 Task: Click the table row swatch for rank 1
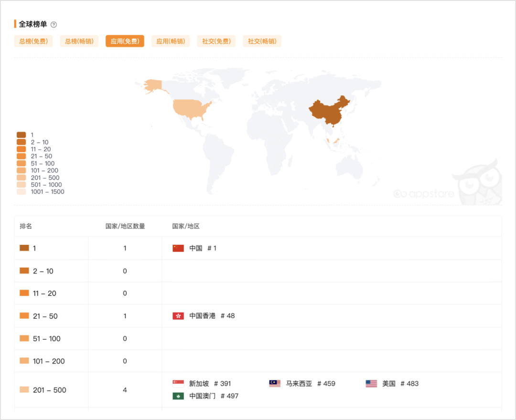point(24,248)
